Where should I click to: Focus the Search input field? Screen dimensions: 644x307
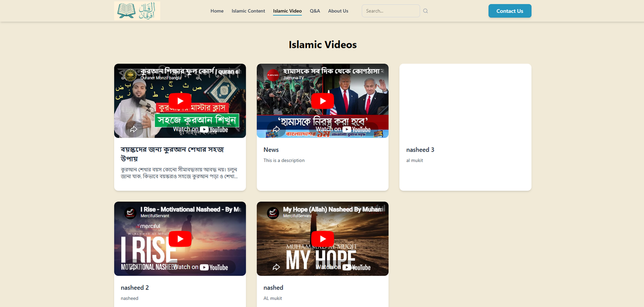pos(391,11)
